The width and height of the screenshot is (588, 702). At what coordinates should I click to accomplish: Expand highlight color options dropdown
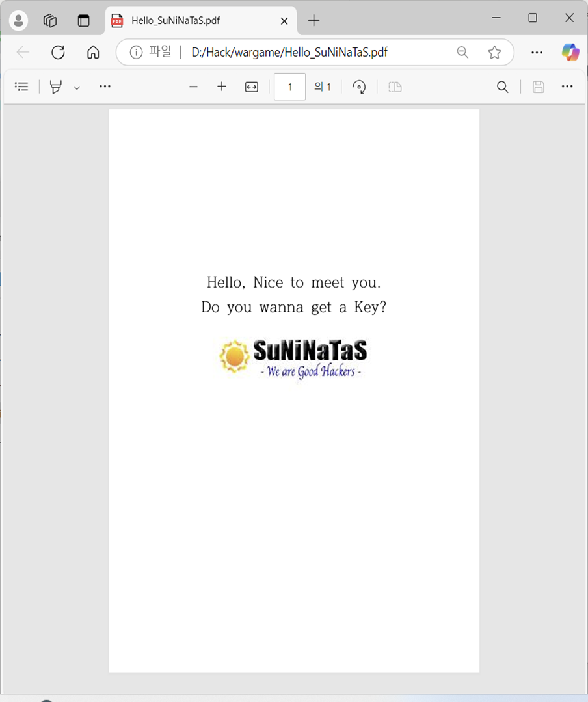tap(77, 88)
